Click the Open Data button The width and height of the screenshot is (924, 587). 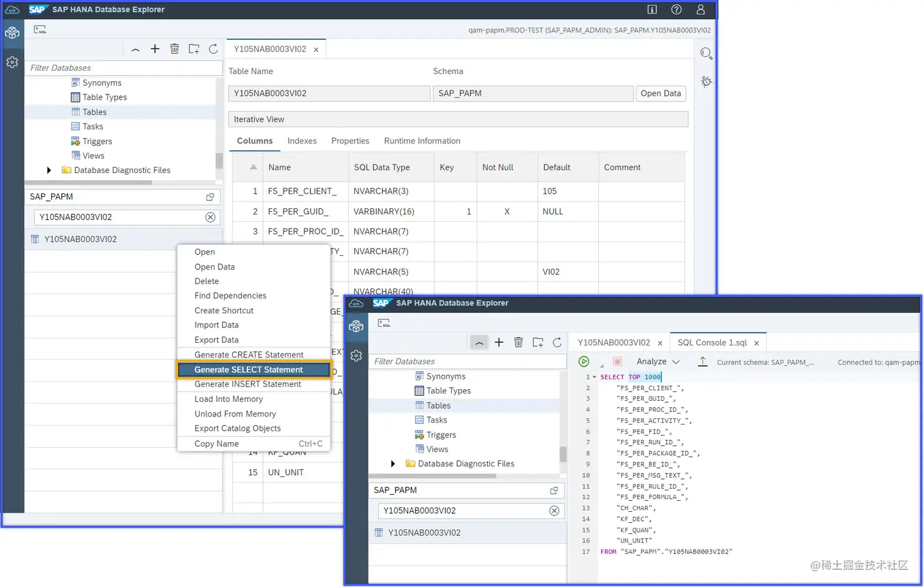(x=661, y=93)
